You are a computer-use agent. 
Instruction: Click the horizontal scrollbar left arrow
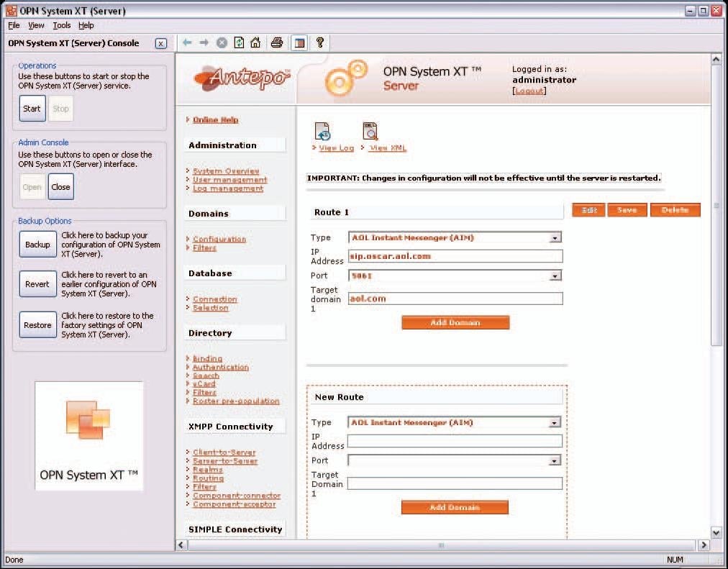point(181,545)
